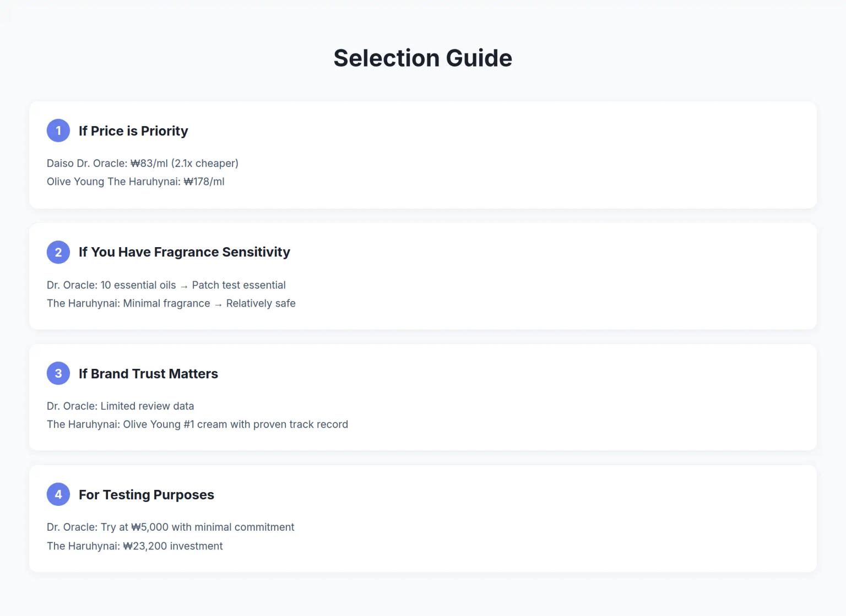The height and width of the screenshot is (616, 846).
Task: Click the number 1 badge icon
Action: click(58, 130)
